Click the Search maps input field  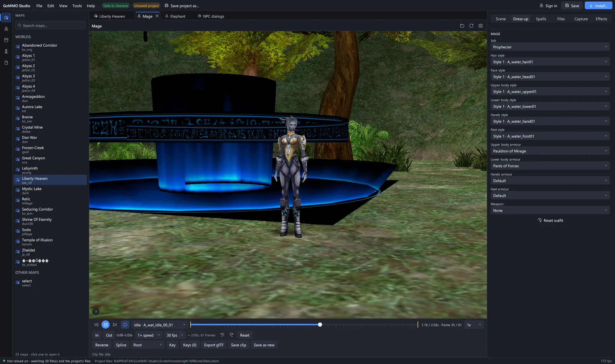tap(50, 26)
